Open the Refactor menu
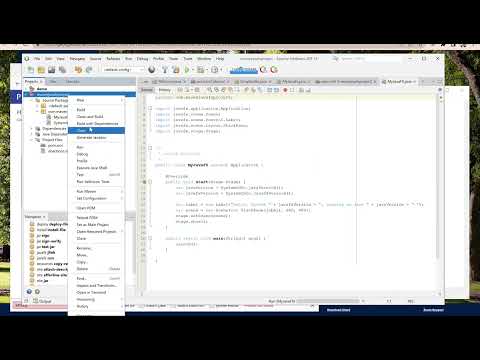The height and width of the screenshot is (360, 480). 113,59
